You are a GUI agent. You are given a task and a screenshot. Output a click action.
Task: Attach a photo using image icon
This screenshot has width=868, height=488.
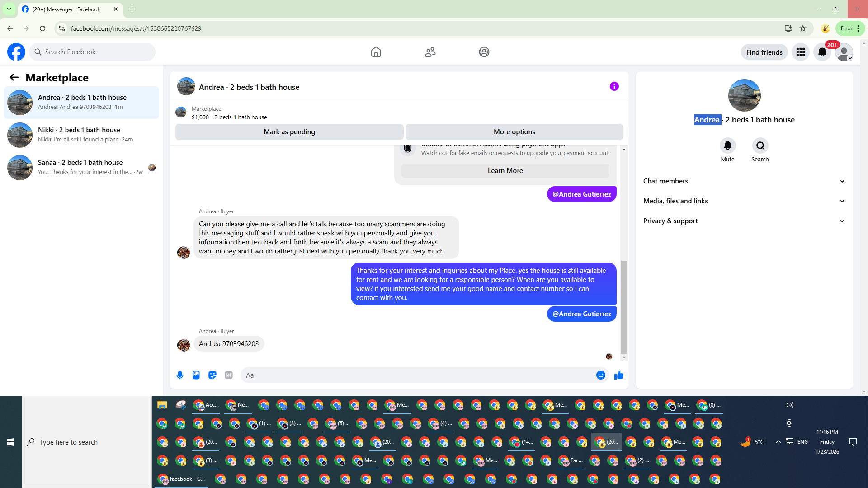tap(196, 375)
